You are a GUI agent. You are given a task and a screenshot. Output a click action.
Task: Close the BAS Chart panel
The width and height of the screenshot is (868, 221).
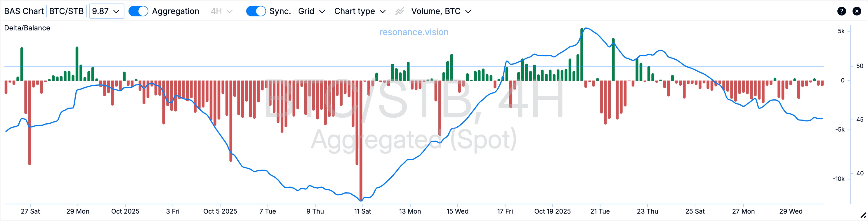(857, 11)
